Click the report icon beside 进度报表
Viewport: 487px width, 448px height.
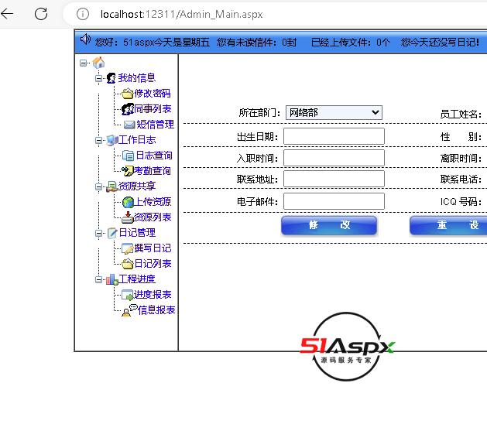click(x=127, y=295)
